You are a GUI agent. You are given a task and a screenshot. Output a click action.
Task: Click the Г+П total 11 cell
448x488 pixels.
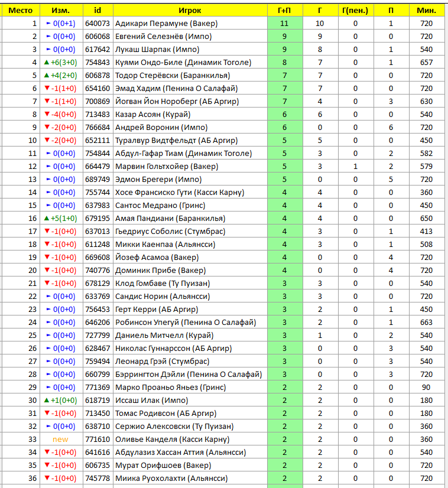coord(284,24)
